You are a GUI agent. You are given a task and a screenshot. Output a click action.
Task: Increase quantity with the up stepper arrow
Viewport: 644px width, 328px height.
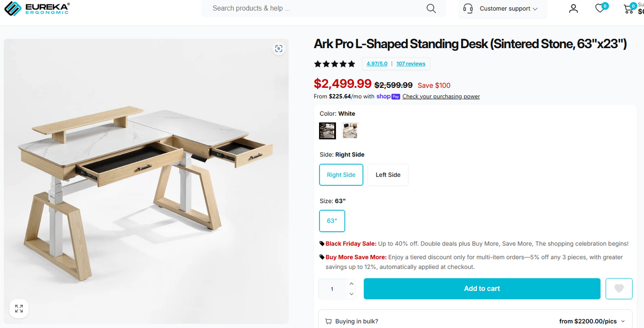pyautogui.click(x=351, y=283)
